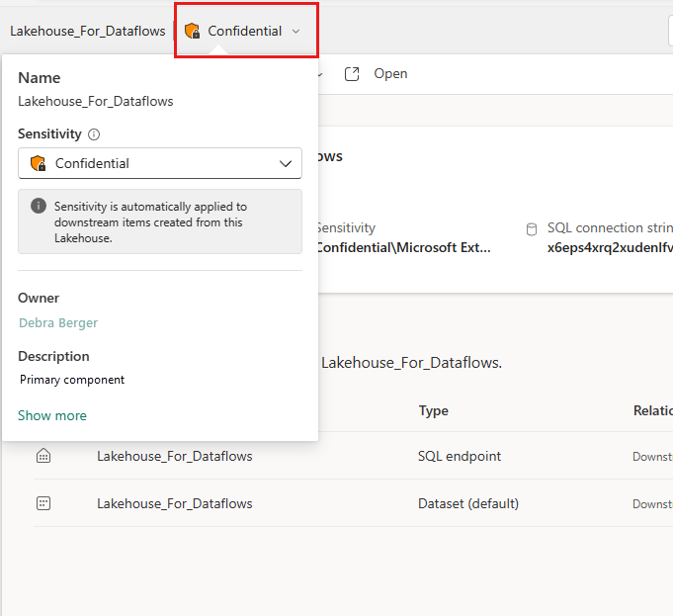This screenshot has width=673, height=616.
Task: Click the Type column header
Action: tap(433, 410)
